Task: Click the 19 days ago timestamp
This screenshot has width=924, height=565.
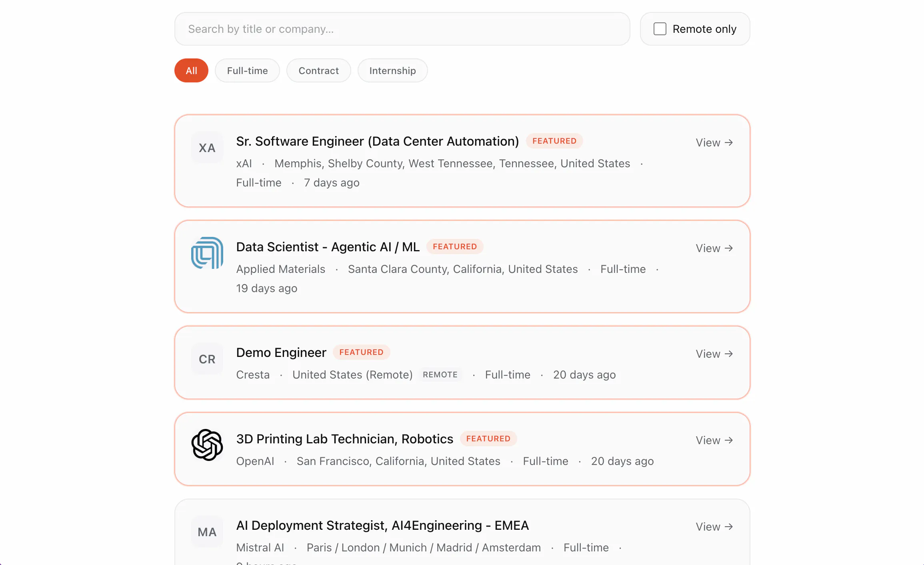Action: tap(267, 288)
